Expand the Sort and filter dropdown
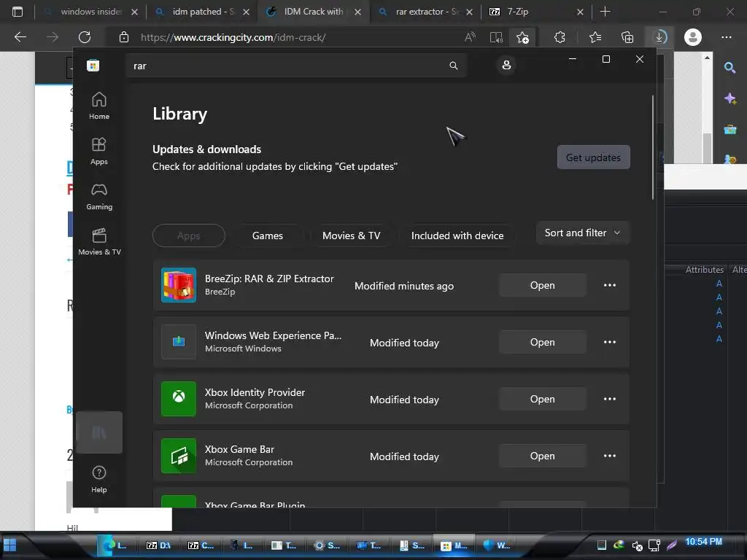 click(x=583, y=233)
